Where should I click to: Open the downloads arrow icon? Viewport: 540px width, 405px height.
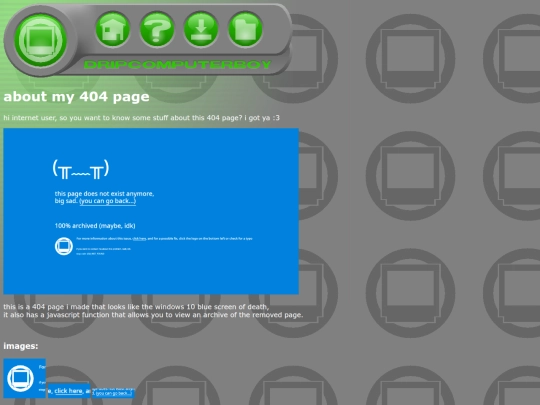tap(201, 30)
